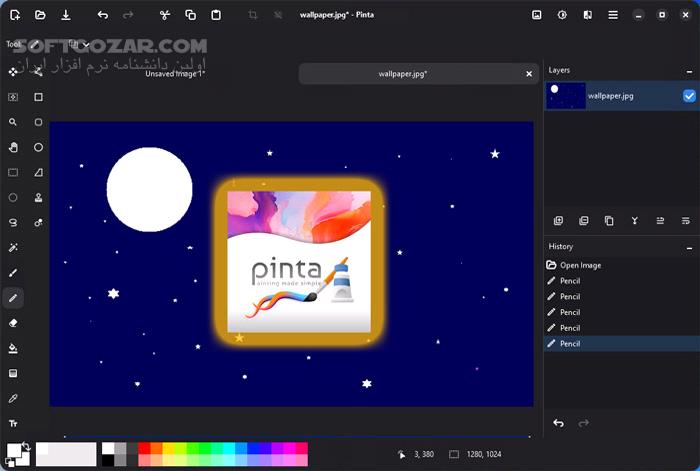Select the Recolor tool

[38, 222]
